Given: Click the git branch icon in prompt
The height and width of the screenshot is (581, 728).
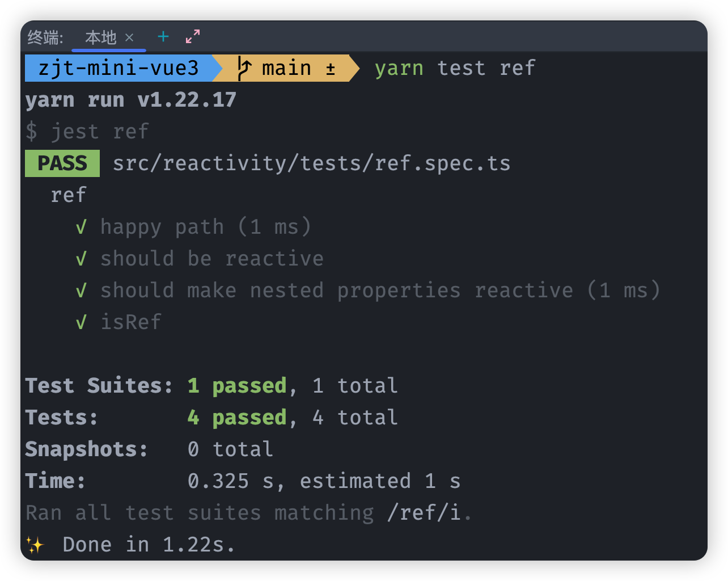Looking at the screenshot, I should [244, 68].
